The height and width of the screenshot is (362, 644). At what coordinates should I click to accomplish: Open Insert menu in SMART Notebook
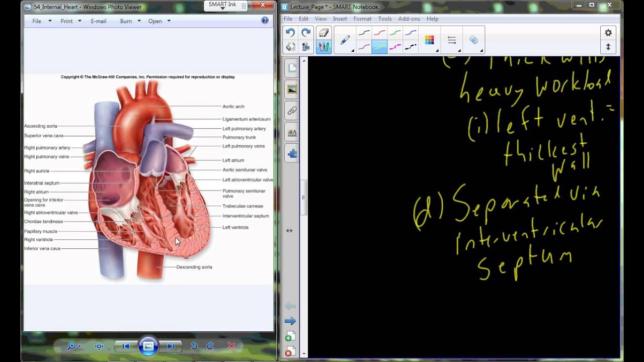pyautogui.click(x=340, y=19)
